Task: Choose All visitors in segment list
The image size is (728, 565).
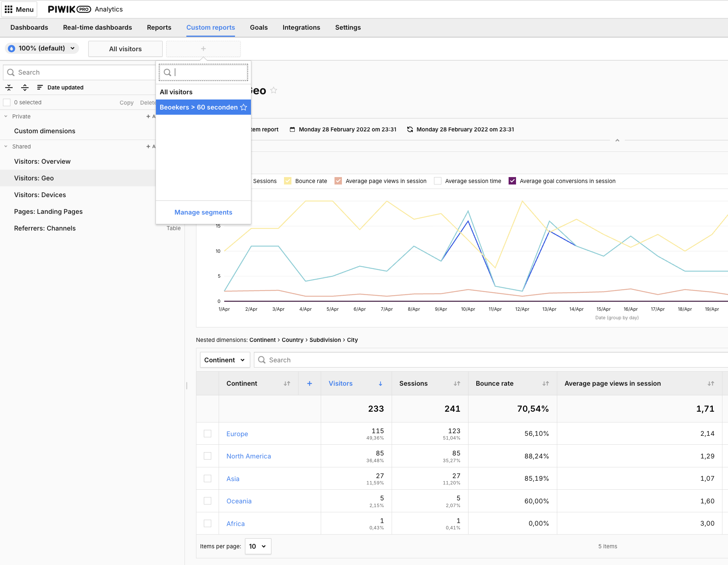Action: 203,92
